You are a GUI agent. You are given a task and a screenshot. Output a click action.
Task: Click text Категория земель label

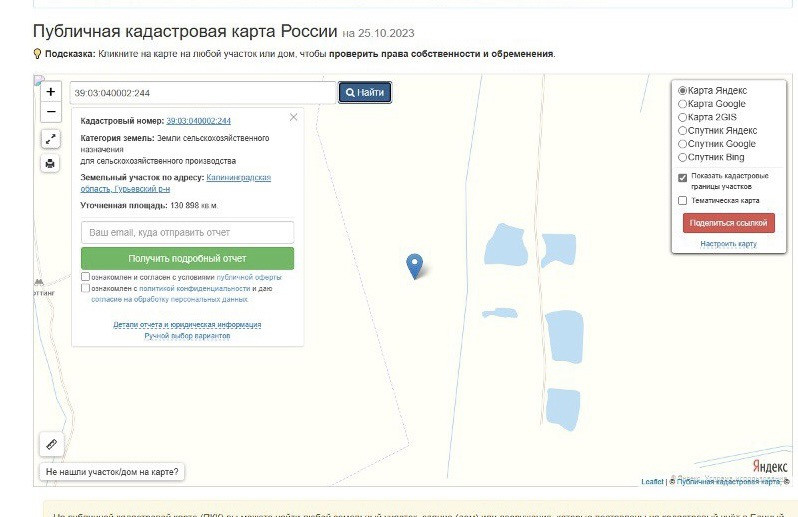click(x=117, y=138)
